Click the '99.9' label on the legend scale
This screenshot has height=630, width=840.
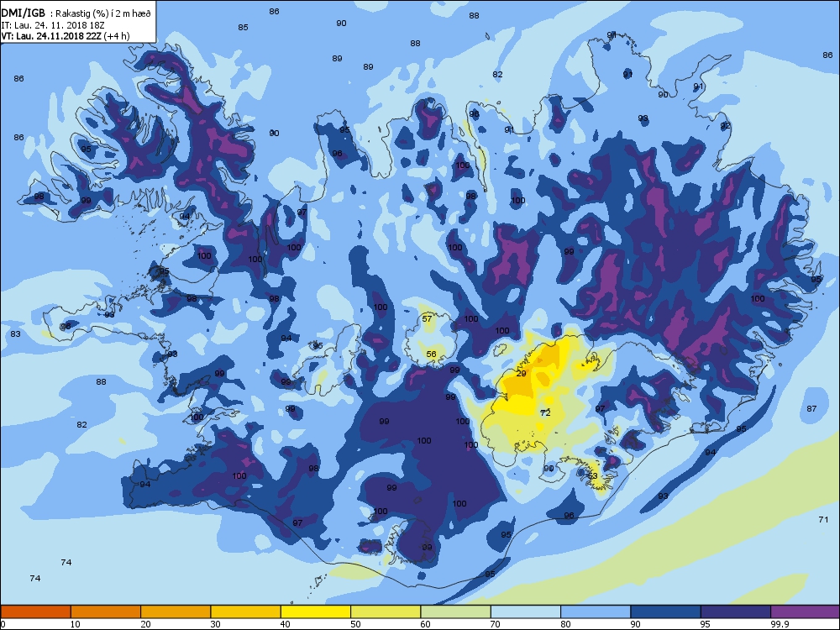[779, 624]
